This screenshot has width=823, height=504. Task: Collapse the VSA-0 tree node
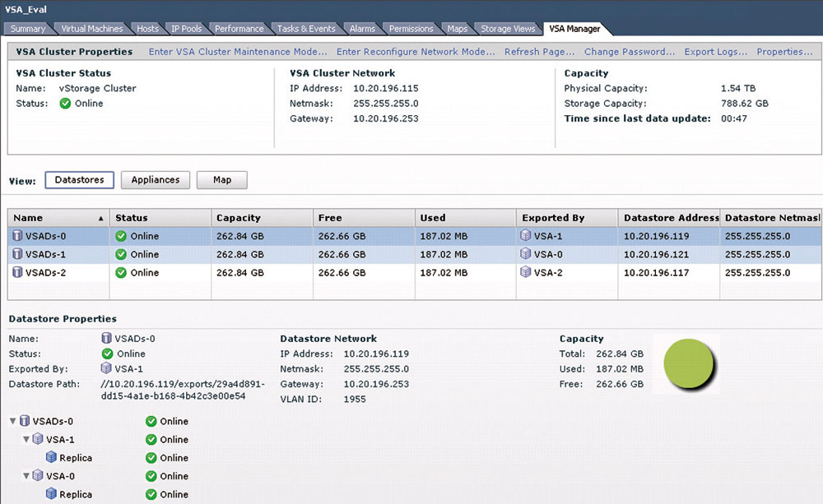point(26,476)
